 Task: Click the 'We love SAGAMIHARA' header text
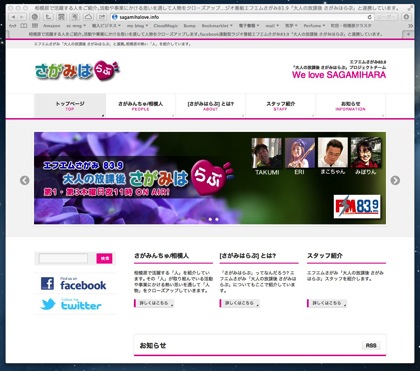click(x=339, y=75)
